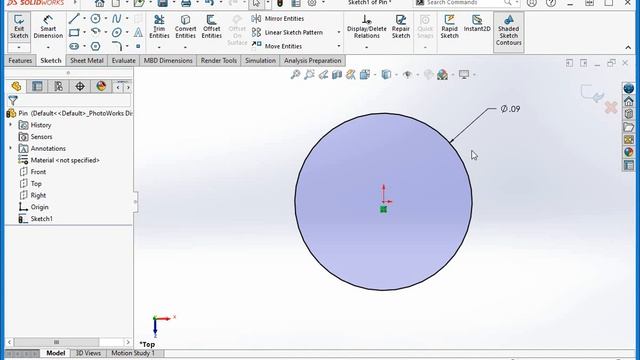The width and height of the screenshot is (640, 360).
Task: Click the Rapid Sketch tool
Action: pyautogui.click(x=449, y=27)
